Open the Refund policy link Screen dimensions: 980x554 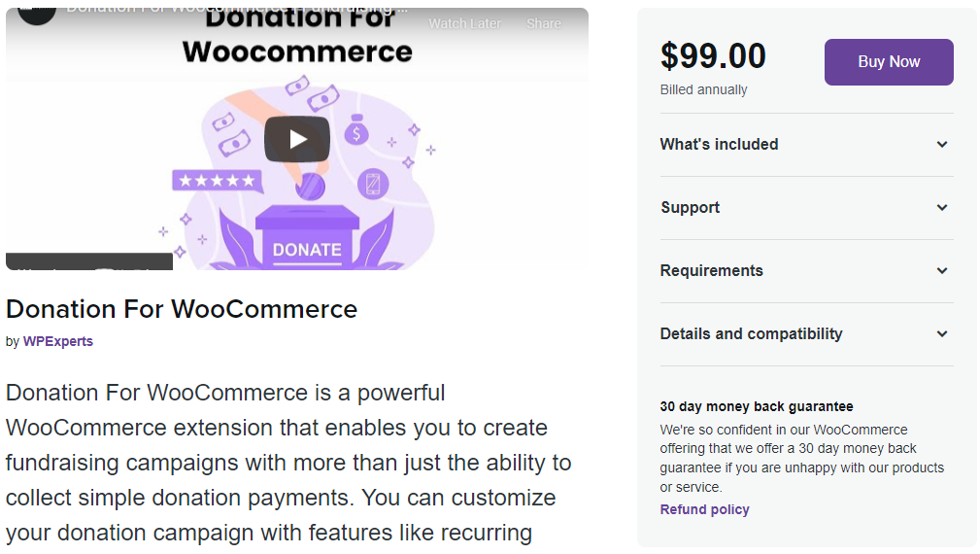pos(704,509)
